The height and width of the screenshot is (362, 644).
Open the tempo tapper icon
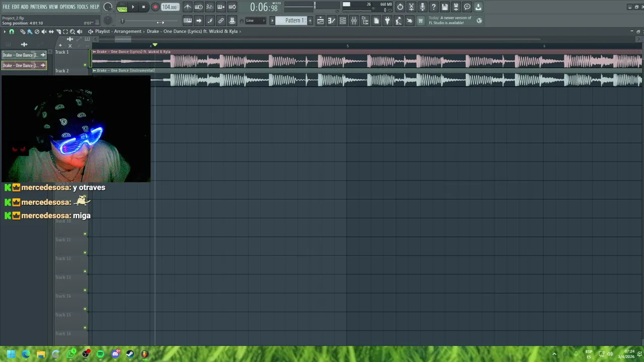tap(398, 21)
